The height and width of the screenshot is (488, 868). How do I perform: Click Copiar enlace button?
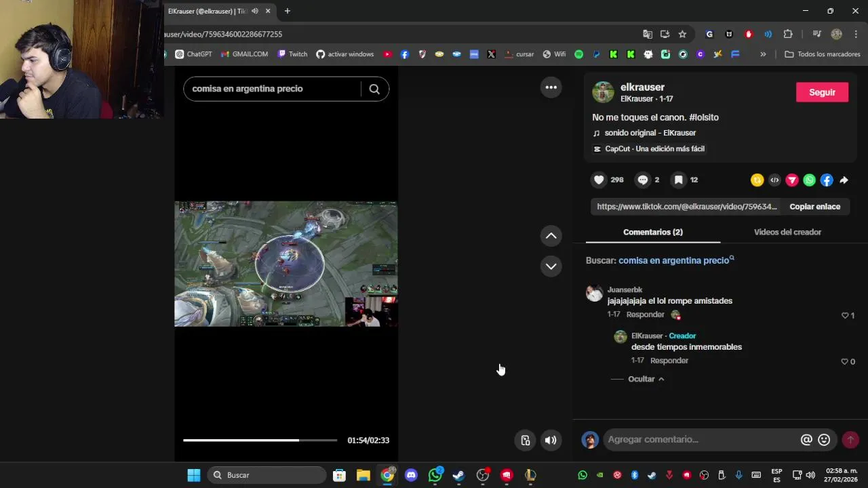(814, 207)
